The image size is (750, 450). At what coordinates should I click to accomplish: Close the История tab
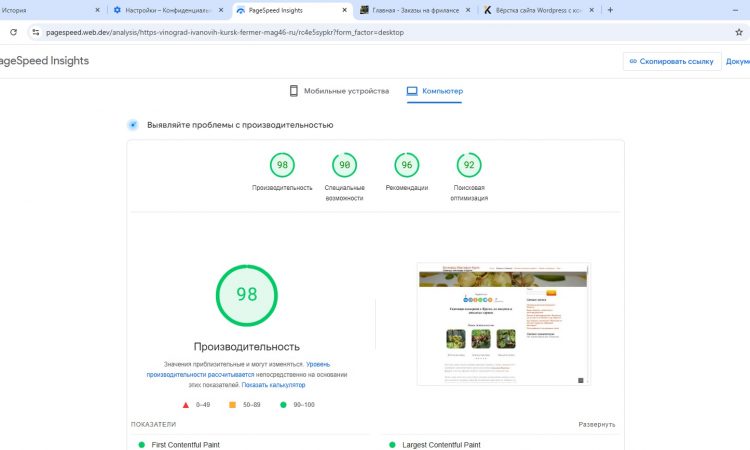click(98, 10)
